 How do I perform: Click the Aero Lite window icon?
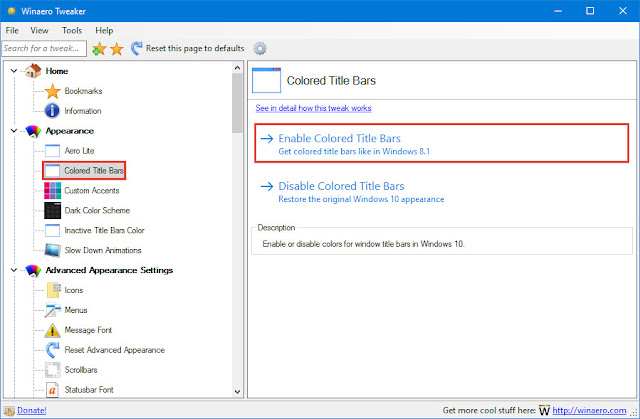[x=52, y=151]
